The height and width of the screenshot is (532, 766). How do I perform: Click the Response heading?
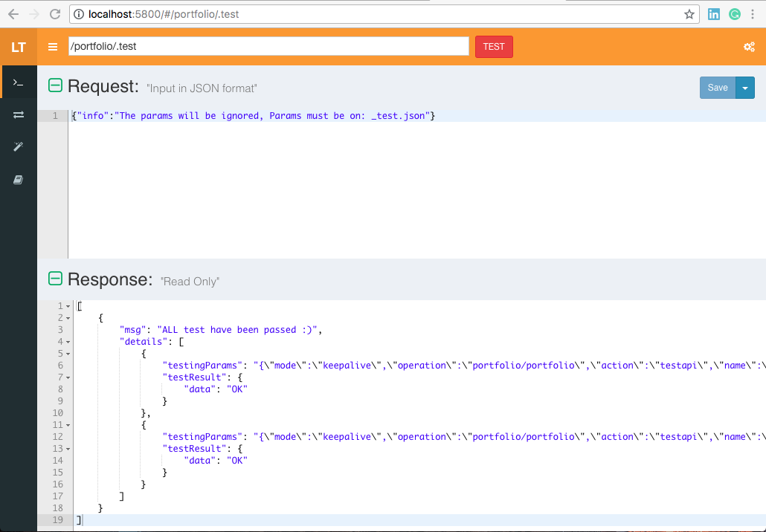pos(110,279)
